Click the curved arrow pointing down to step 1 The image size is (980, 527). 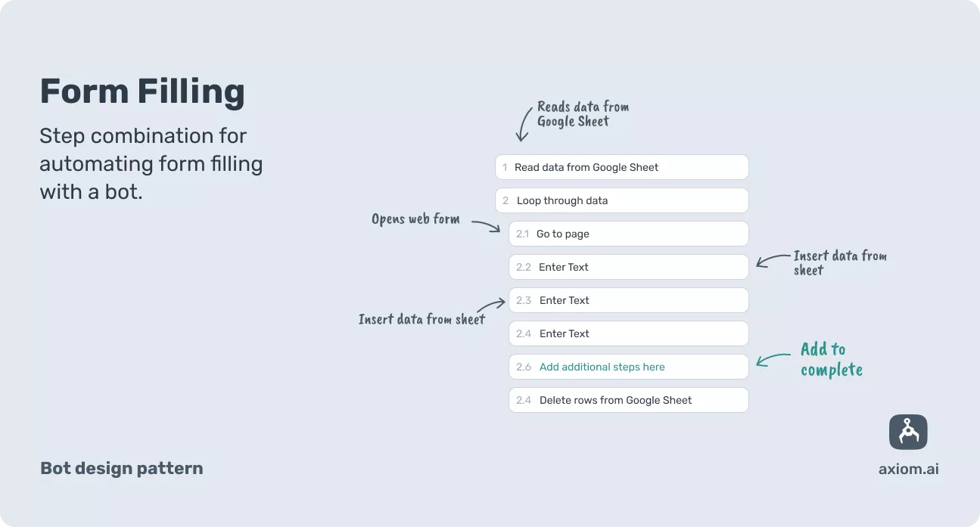(x=524, y=125)
